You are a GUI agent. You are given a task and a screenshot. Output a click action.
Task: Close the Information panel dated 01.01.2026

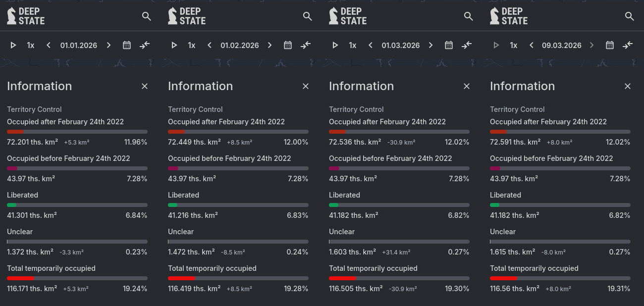pyautogui.click(x=145, y=86)
